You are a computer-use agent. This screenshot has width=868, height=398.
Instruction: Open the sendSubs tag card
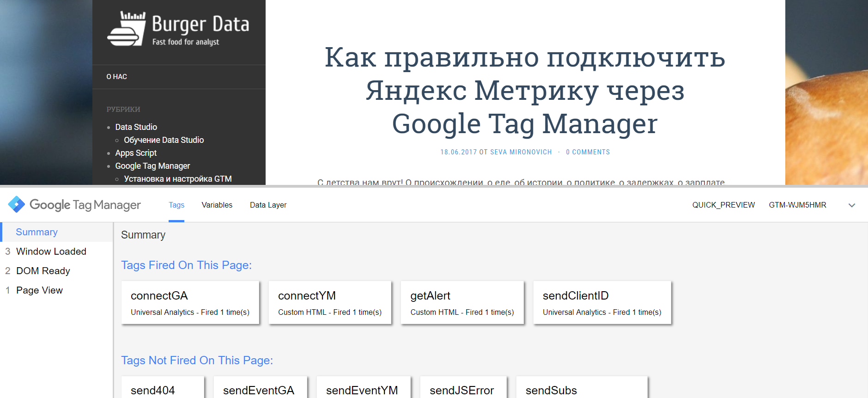click(x=582, y=387)
